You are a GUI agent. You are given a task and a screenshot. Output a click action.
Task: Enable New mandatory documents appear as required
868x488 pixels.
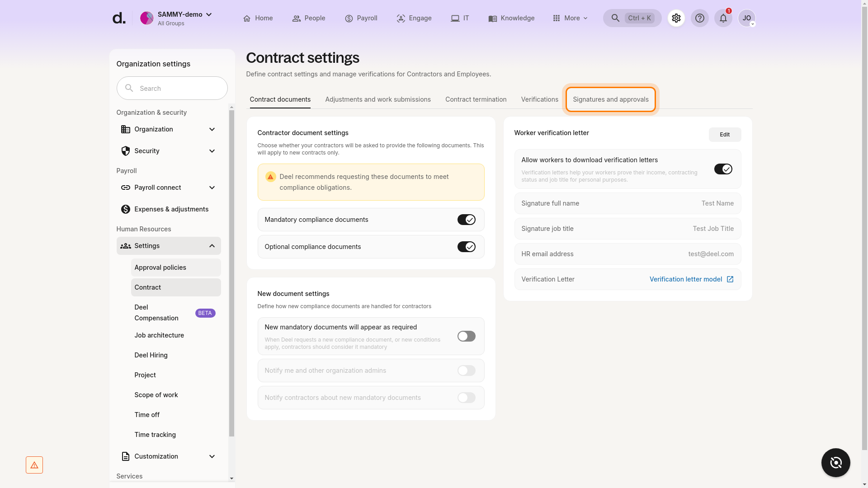click(467, 336)
